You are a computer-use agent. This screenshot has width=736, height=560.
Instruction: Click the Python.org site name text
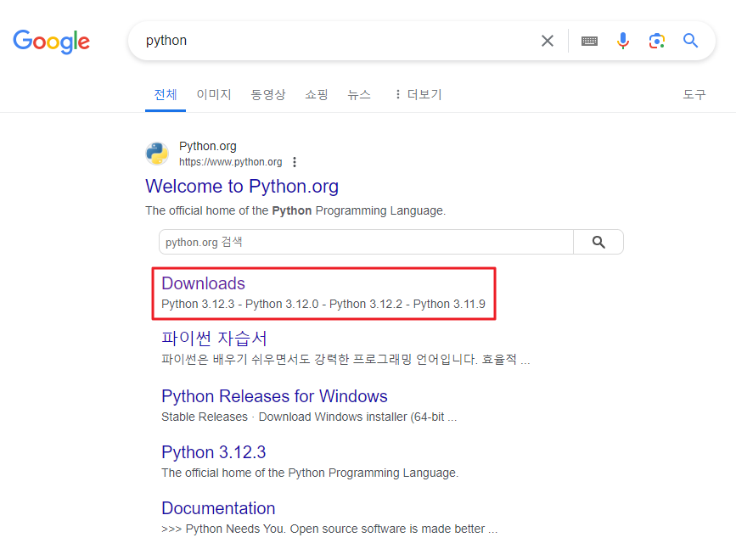tap(208, 146)
